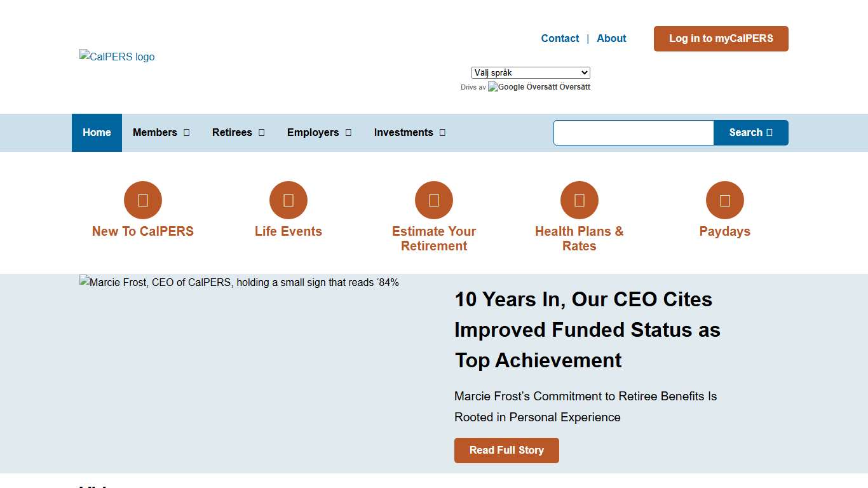Click the Life Events circle icon
Image resolution: width=868 pixels, height=488 pixels.
[x=288, y=200]
